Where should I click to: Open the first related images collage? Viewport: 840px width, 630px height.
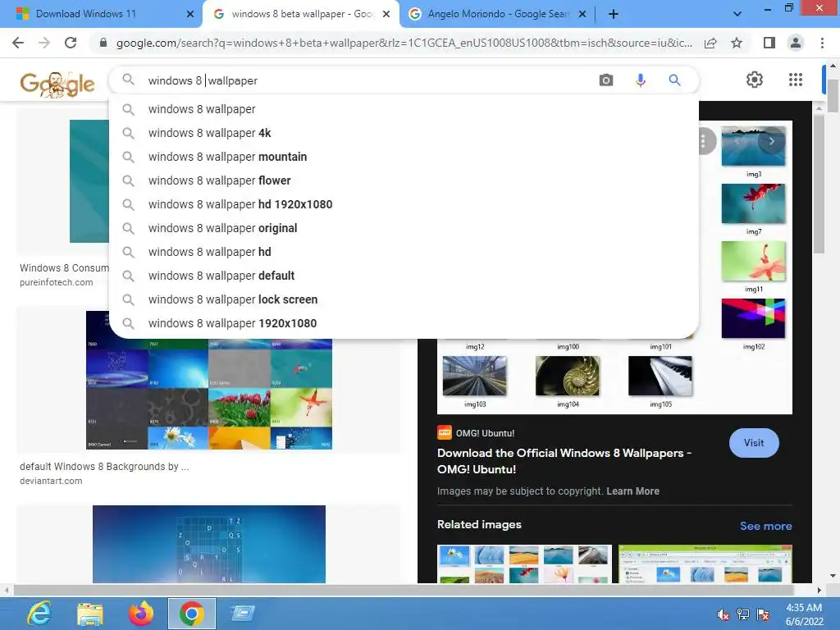coord(524,564)
